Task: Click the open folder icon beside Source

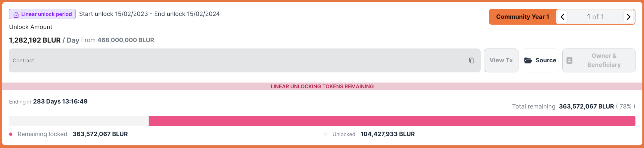Action: (x=528, y=61)
